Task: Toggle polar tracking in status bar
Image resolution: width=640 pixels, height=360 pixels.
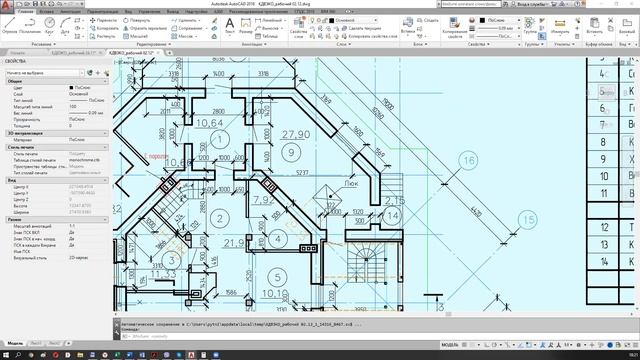Action: click(495, 345)
